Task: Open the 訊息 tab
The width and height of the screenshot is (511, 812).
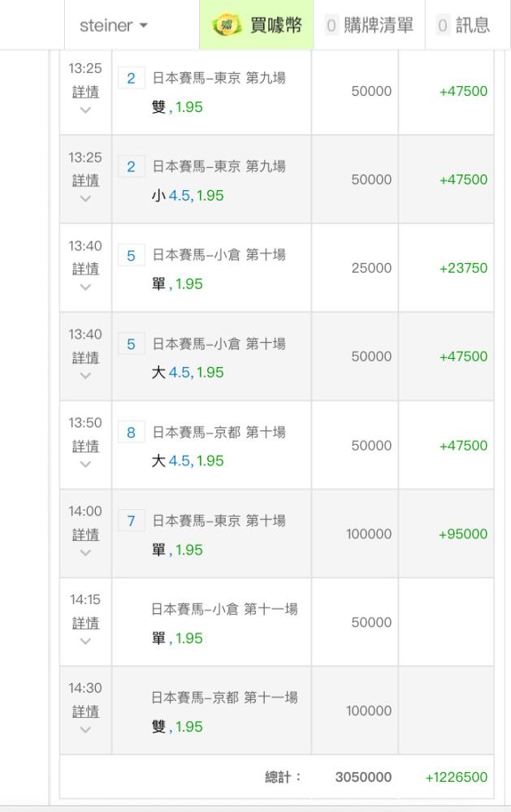Action: [463, 25]
